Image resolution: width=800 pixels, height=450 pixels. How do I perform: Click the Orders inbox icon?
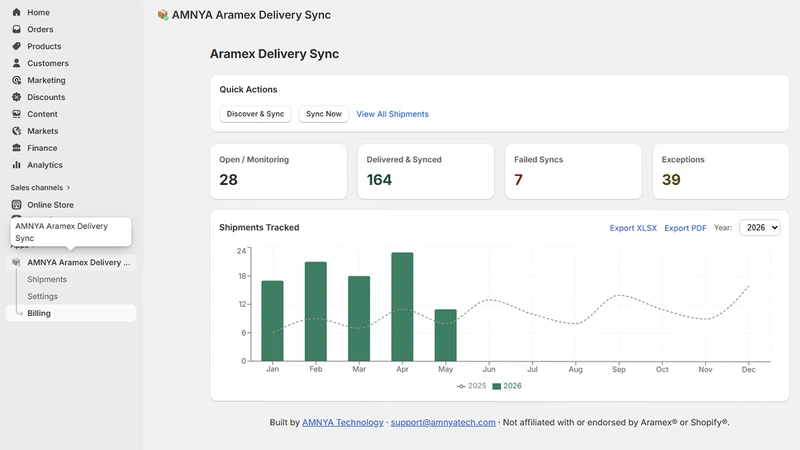coord(16,29)
